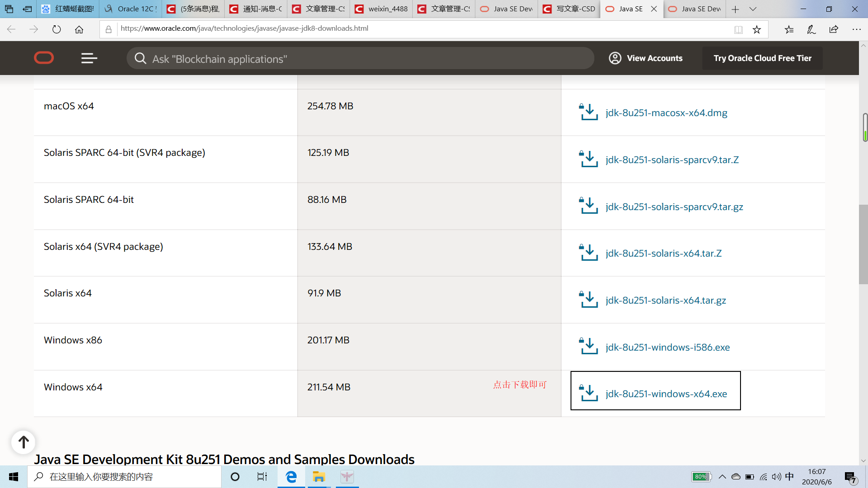Click download icon for windows-i586.exe
The image size is (868, 488).
(x=589, y=347)
